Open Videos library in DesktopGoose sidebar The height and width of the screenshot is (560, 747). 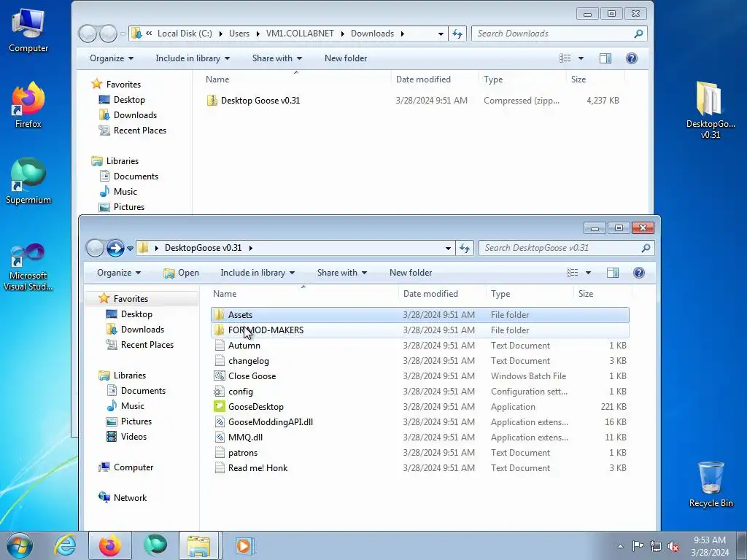[127, 437]
